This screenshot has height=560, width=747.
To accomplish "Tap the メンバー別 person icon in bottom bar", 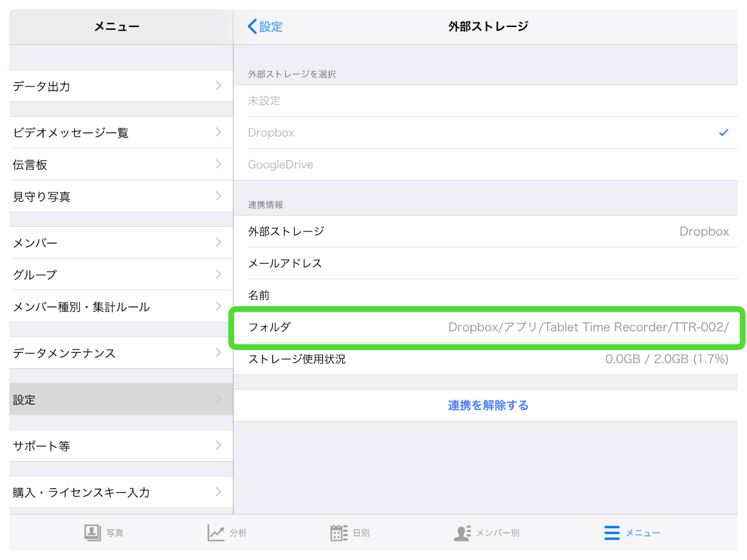I will (462, 533).
